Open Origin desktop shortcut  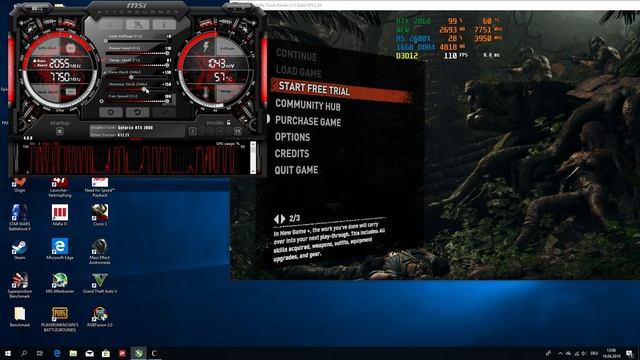[x=19, y=184]
